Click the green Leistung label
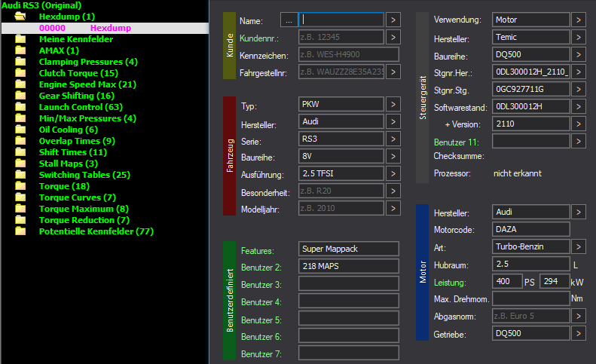596x364 pixels. (x=450, y=283)
